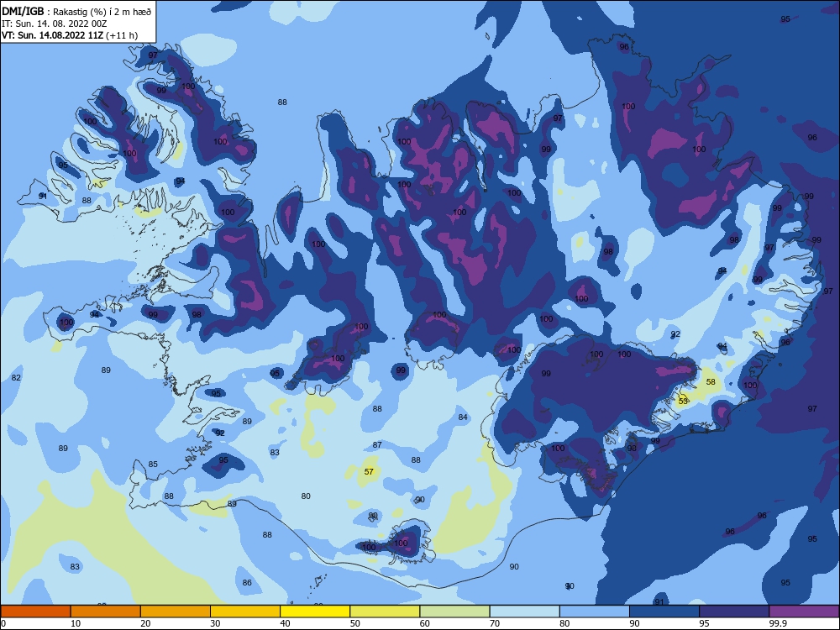Pick the pale green 60–70 legend swatch
The width and height of the screenshot is (840, 630).
click(454, 612)
